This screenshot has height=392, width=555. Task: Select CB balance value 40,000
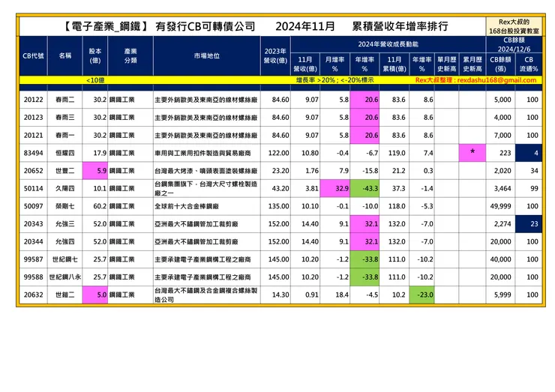coord(500,259)
